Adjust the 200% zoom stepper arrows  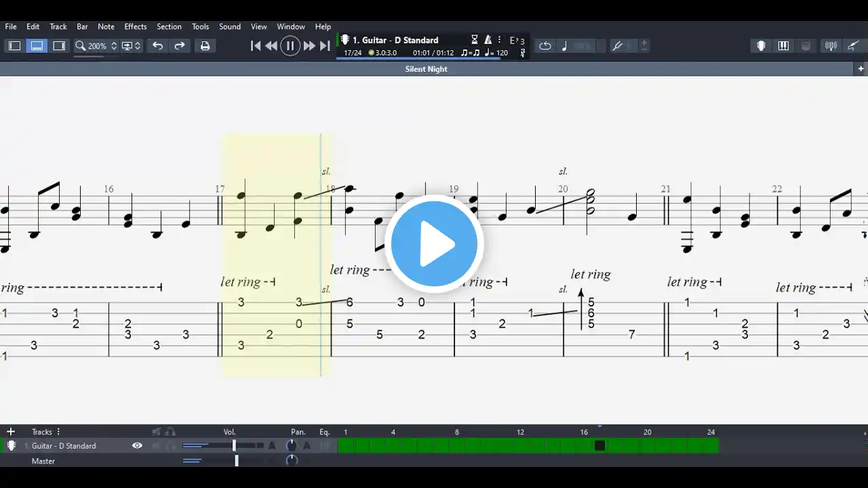coord(114,46)
